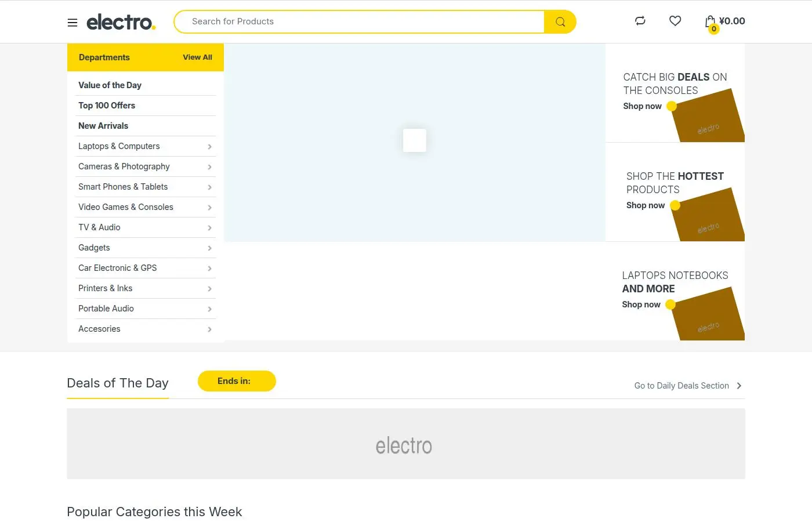Expand Cameras & Photography chevron
The height and width of the screenshot is (522, 812).
(209, 167)
